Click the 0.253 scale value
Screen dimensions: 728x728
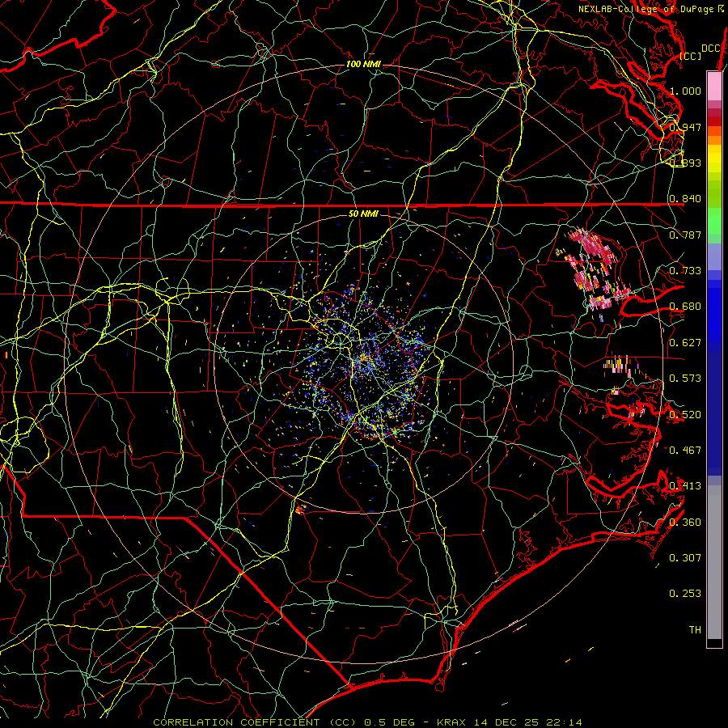[x=685, y=594]
